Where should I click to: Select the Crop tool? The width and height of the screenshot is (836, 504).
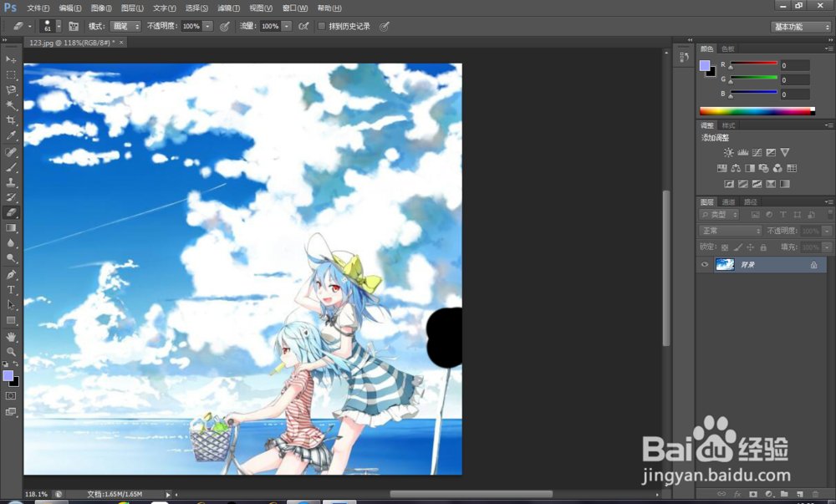(x=11, y=120)
